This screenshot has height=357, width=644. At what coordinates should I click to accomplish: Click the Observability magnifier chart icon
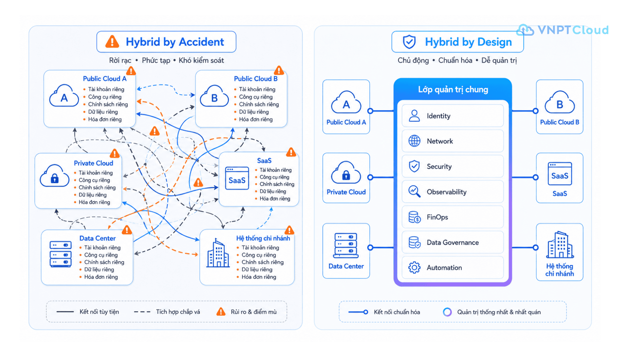coord(414,191)
